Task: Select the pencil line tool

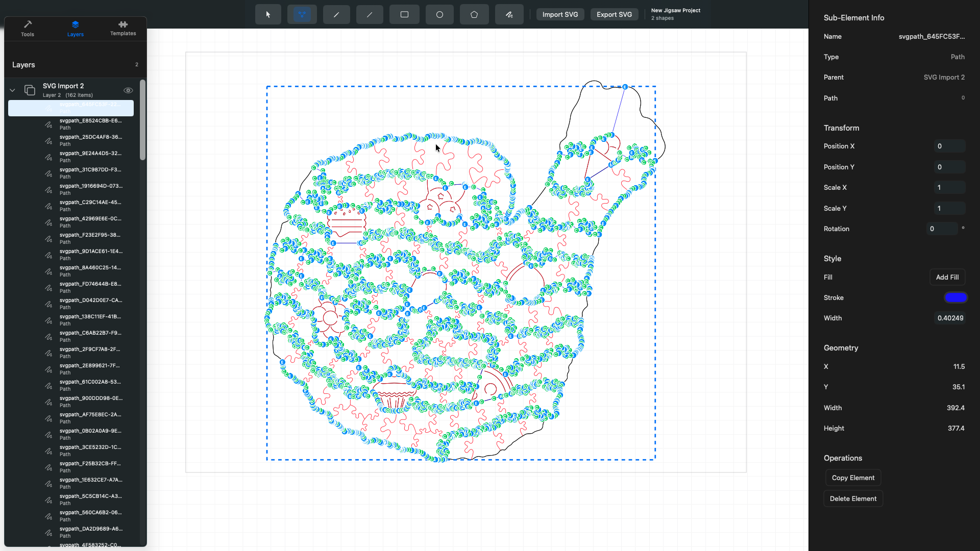Action: tap(336, 14)
